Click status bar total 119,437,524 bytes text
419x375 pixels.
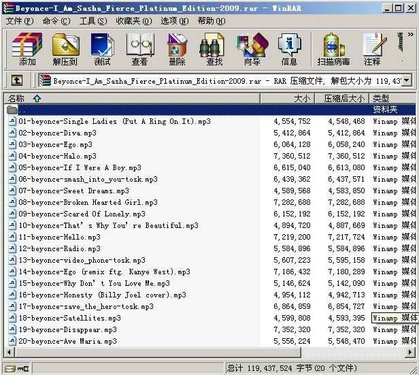click(x=292, y=368)
